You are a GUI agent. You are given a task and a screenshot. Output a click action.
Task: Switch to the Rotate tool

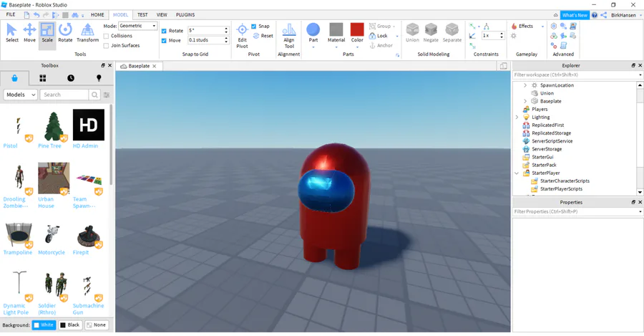65,32
